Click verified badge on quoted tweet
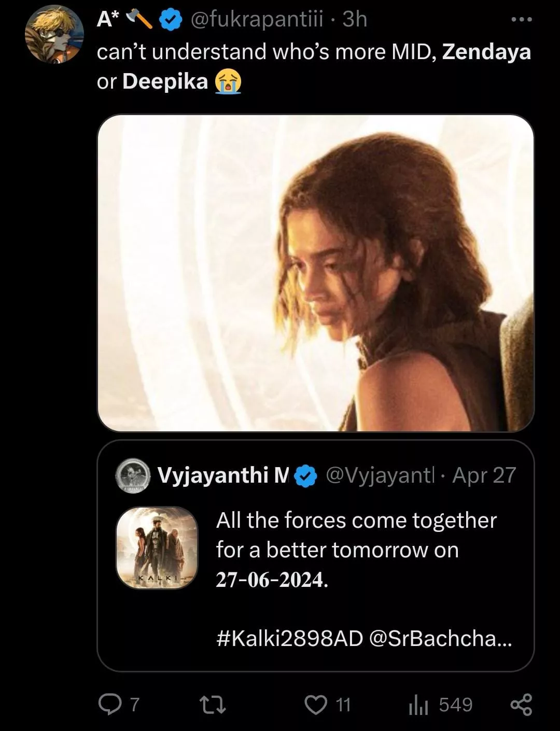 coord(306,476)
